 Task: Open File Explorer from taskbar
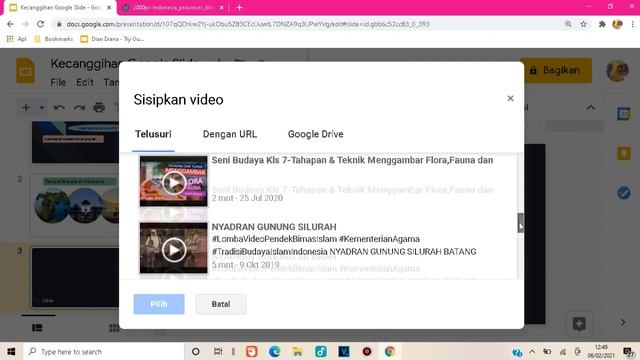[x=298, y=351]
